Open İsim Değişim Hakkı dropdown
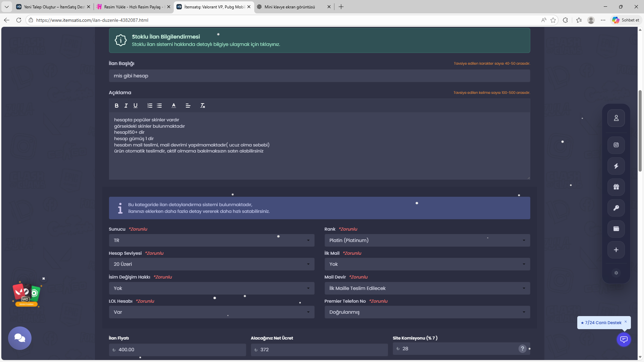Screen dimensions: 644x362 (x=212, y=288)
